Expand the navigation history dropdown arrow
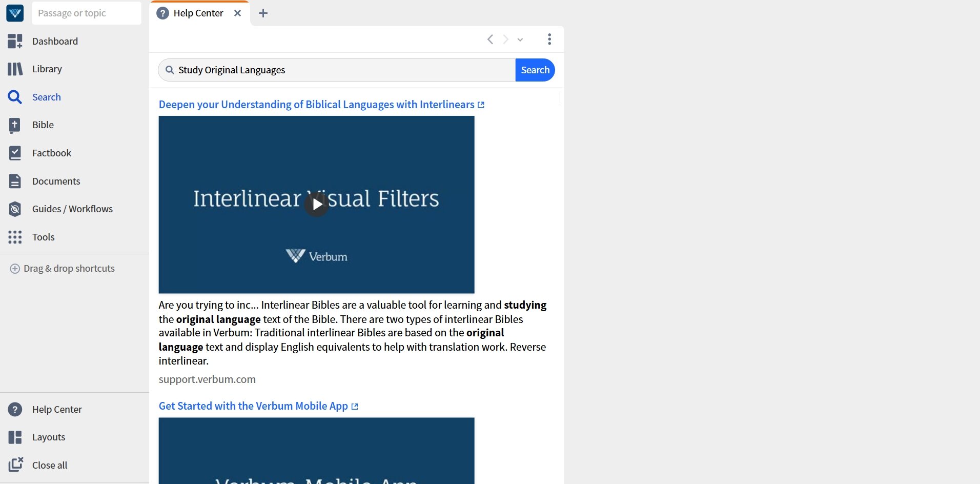This screenshot has width=980, height=484. [520, 39]
